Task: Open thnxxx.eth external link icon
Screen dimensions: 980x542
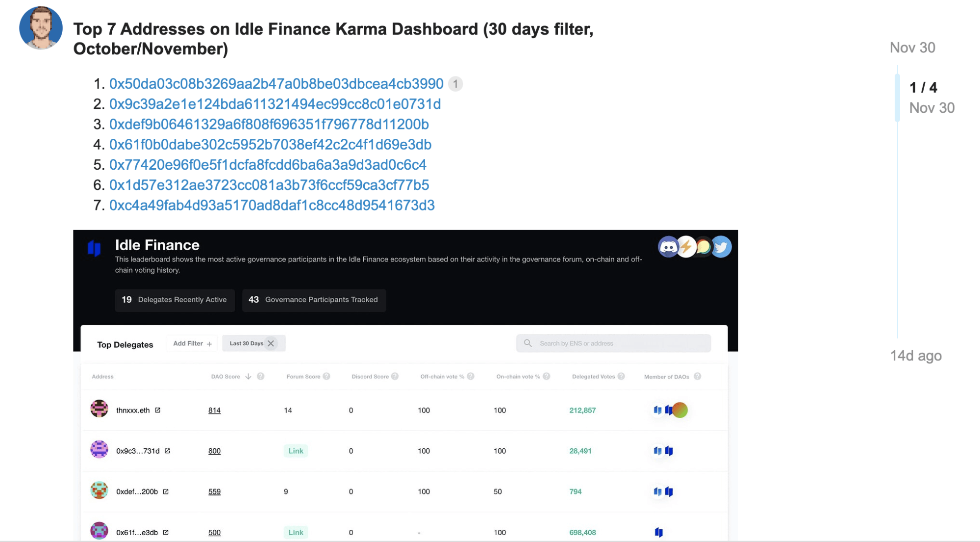Action: click(x=157, y=410)
